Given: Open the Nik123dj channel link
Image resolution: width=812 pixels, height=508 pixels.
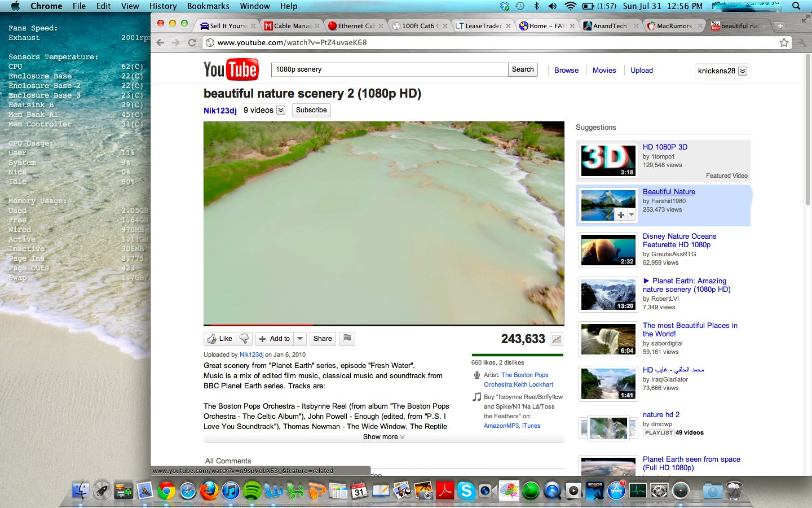Looking at the screenshot, I should point(220,111).
